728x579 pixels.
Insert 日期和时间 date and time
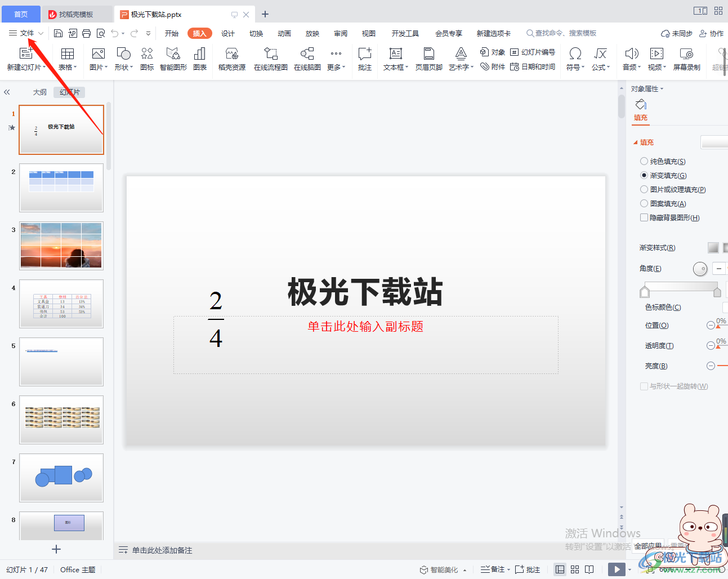click(x=533, y=66)
